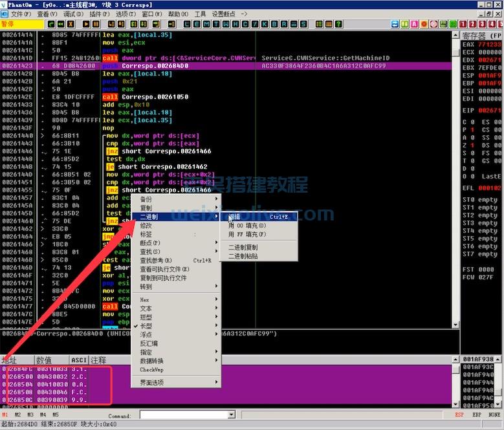
Task: Open the 插件(P) menu in the menu bar
Action: pos(99,14)
